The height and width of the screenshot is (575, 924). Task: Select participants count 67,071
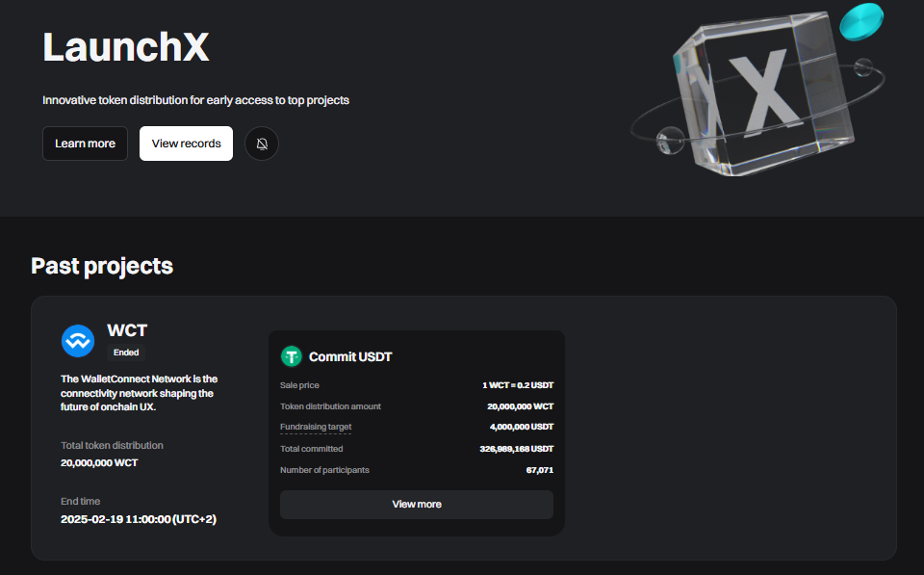540,470
